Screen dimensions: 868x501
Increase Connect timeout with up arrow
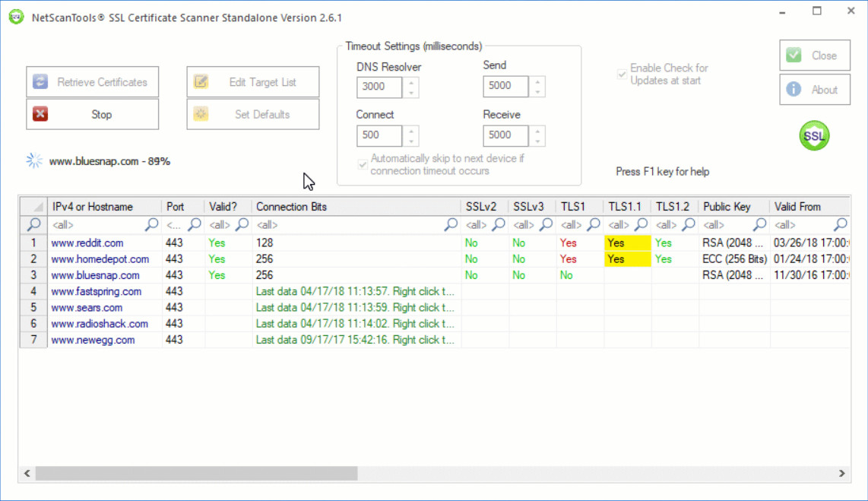click(410, 130)
